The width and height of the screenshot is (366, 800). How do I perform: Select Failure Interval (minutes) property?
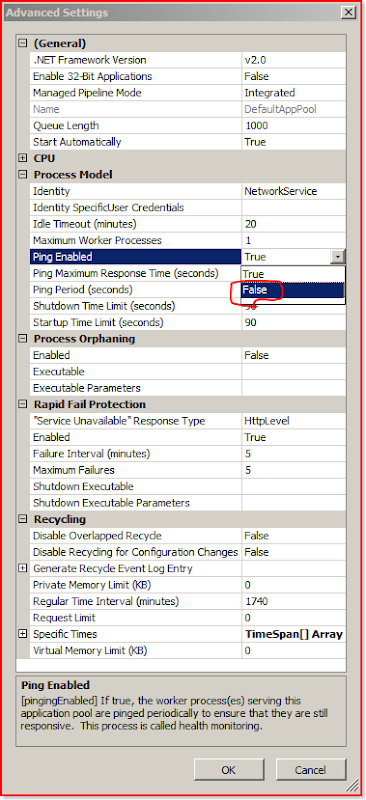[x=188, y=454]
